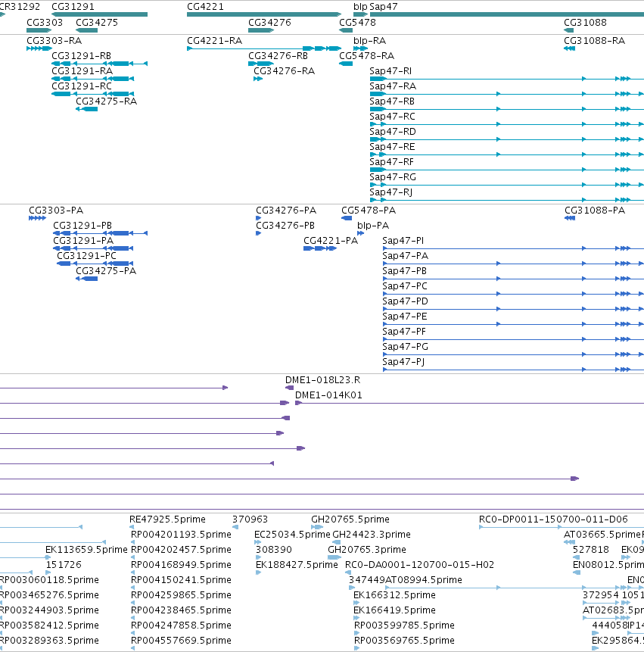The image size is (644, 652).
Task: Select the Sap47-RI transcript
Action: click(x=390, y=71)
